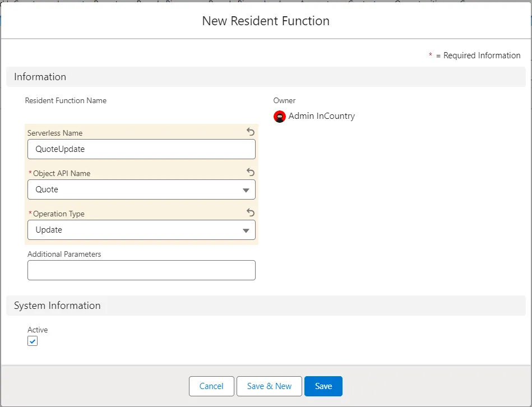Click the undo icon for Object API Name

(x=251, y=173)
